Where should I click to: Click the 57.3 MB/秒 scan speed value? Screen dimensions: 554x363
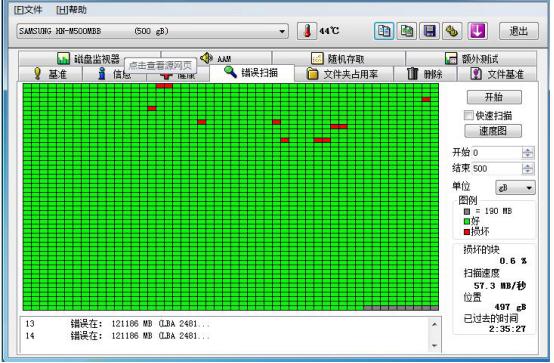pos(500,286)
